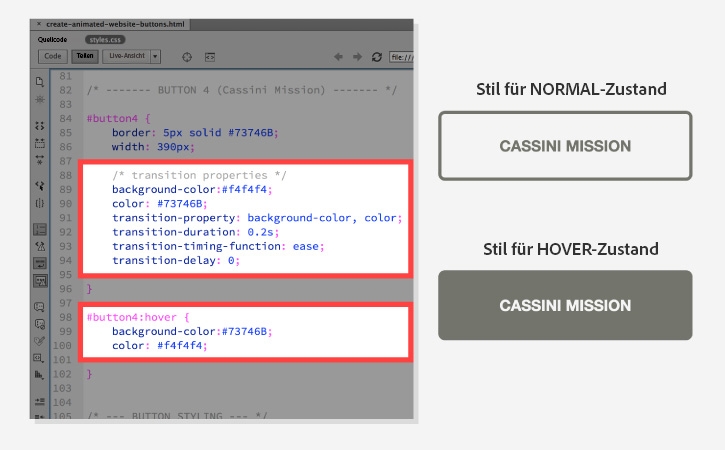
Task: Click the 'Stil für HOVER-Zustand' heading
Action: [571, 249]
